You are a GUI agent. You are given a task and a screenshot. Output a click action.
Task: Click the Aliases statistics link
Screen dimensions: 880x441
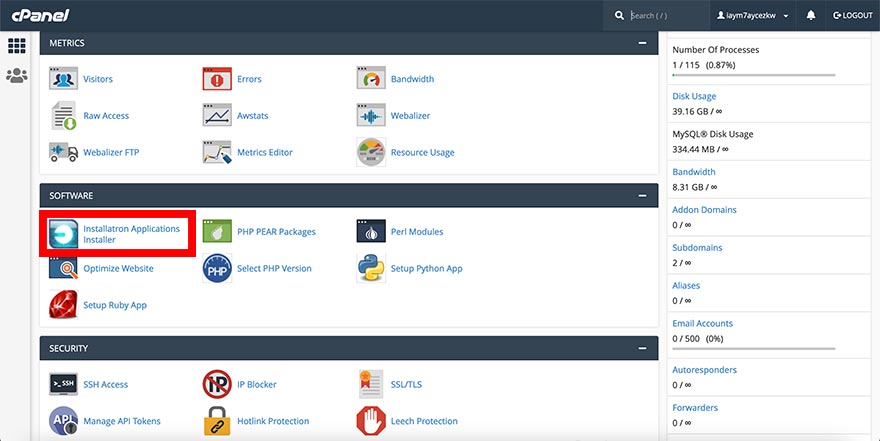pos(686,285)
